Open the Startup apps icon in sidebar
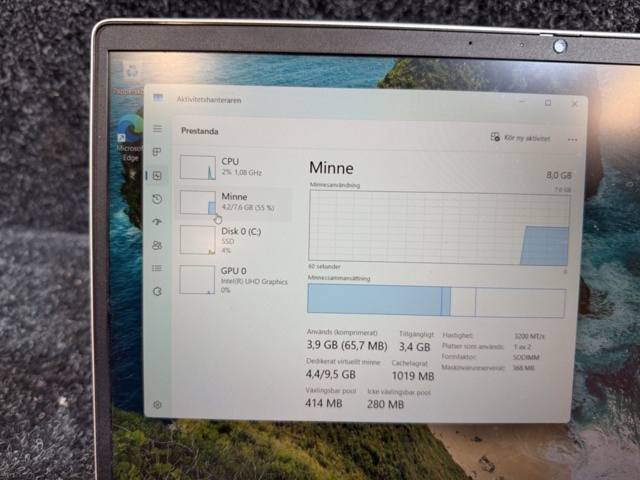Image resolution: width=640 pixels, height=480 pixels. [x=157, y=222]
